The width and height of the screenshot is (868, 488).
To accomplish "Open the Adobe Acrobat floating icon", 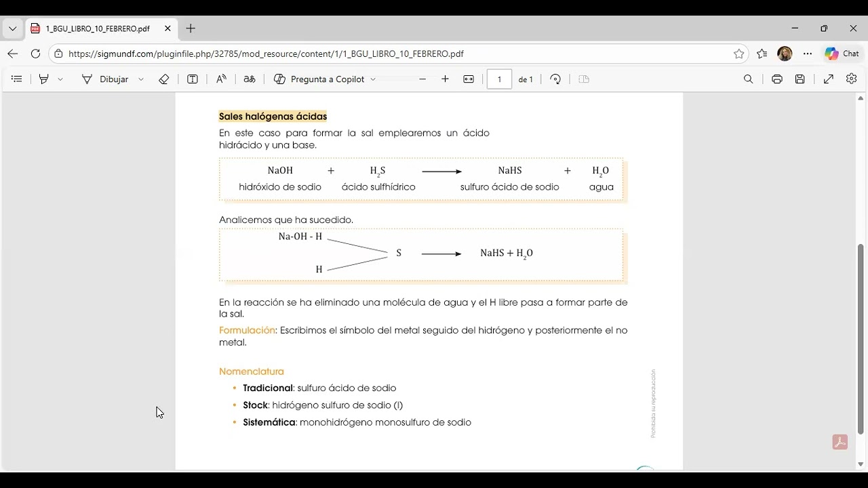I will pyautogui.click(x=840, y=443).
